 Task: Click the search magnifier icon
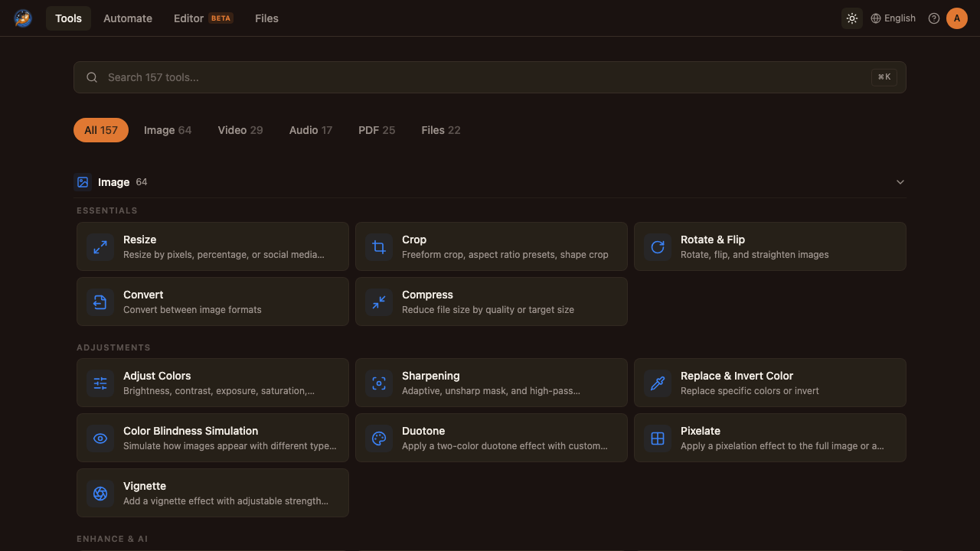92,77
